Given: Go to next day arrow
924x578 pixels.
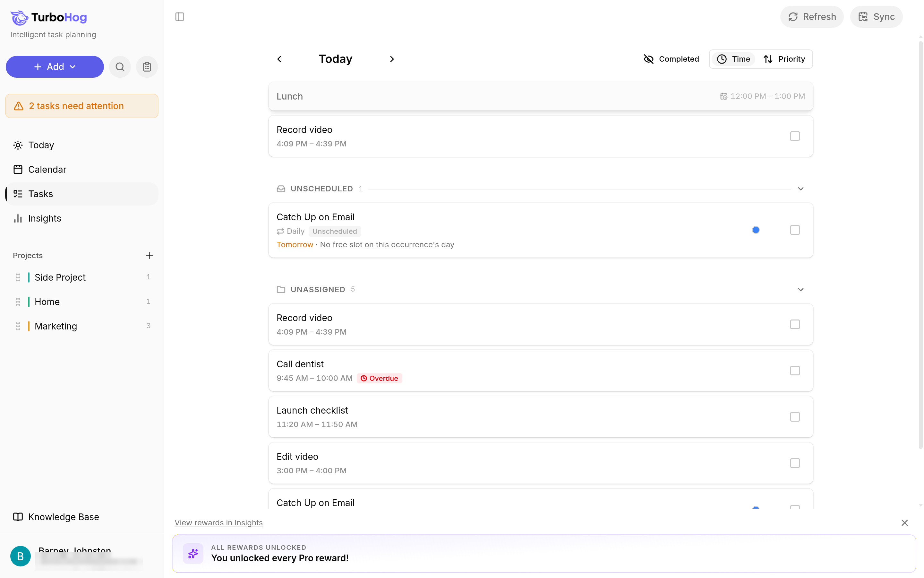Looking at the screenshot, I should [x=392, y=59].
